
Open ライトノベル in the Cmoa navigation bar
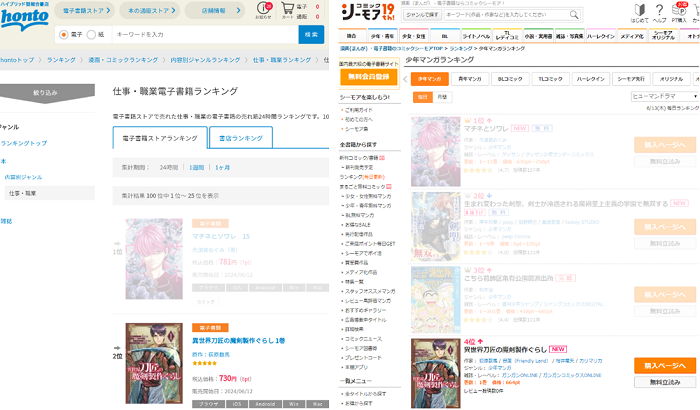pyautogui.click(x=476, y=36)
